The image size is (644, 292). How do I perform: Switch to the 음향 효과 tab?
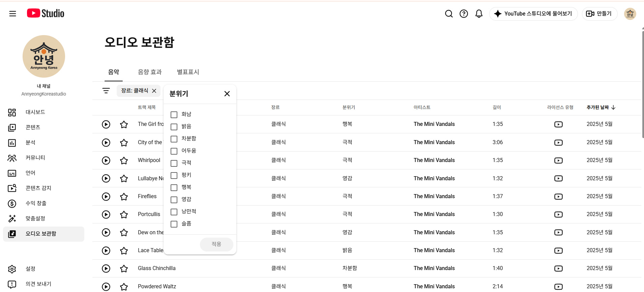[x=150, y=72]
